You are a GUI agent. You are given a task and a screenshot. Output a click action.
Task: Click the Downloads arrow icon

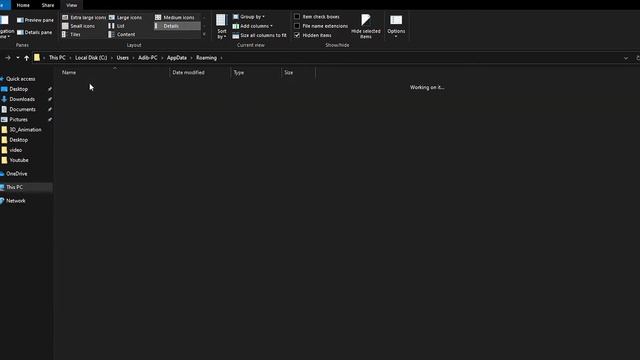4,99
